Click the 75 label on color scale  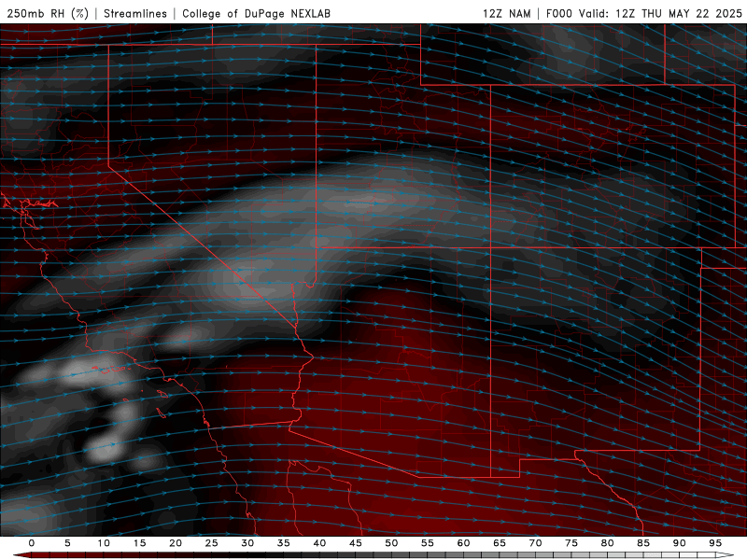(571, 543)
